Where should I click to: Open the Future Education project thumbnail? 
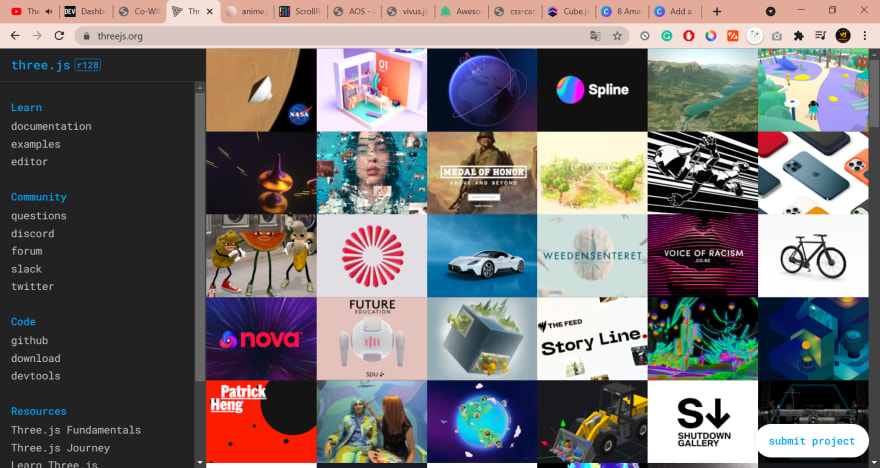[x=372, y=339]
